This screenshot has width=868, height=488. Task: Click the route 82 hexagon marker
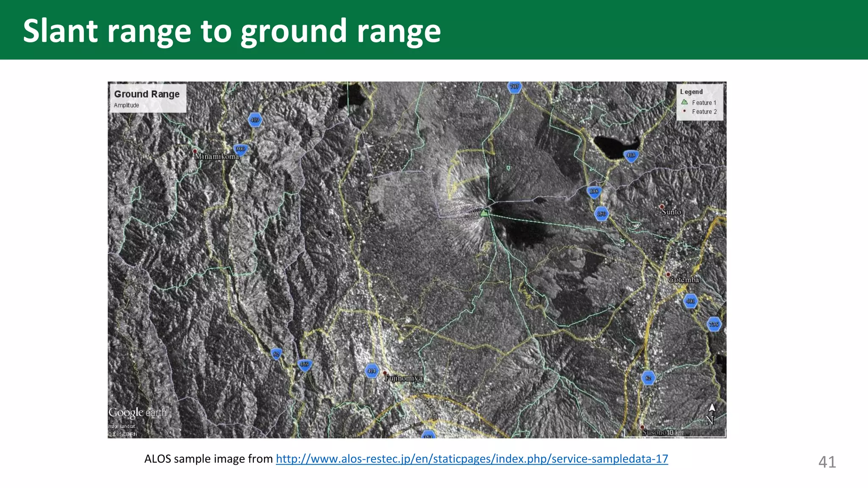pos(648,378)
